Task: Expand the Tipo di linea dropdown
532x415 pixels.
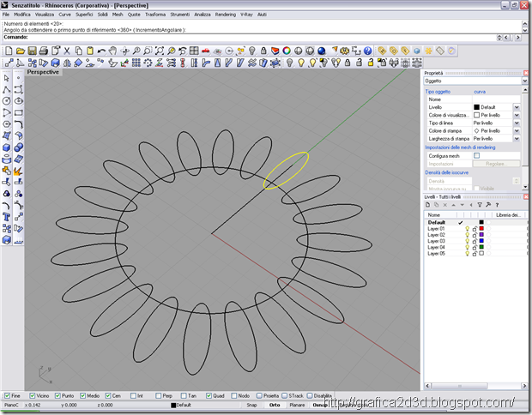Action: click(517, 123)
